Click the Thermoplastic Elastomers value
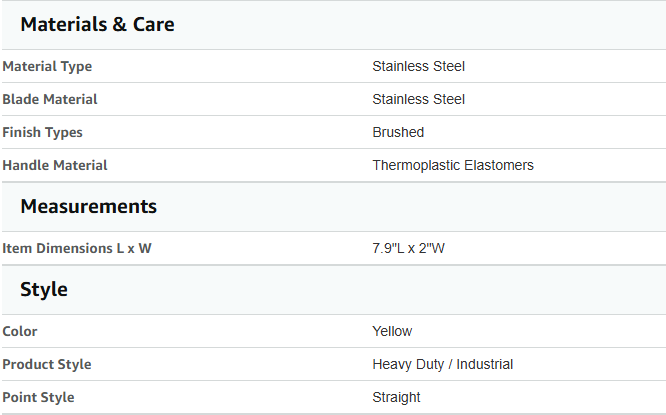The width and height of the screenshot is (666, 415). (x=453, y=165)
